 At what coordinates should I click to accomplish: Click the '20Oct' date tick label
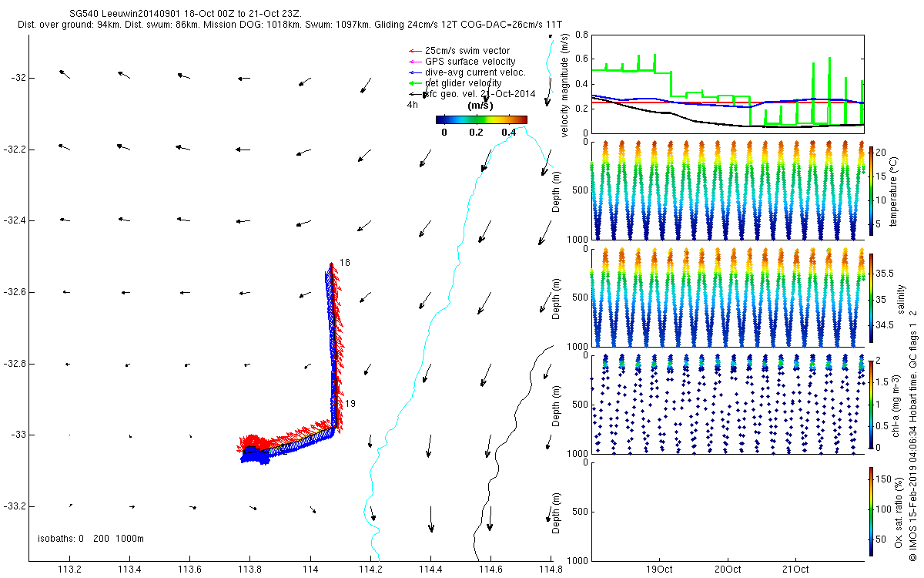(728, 570)
